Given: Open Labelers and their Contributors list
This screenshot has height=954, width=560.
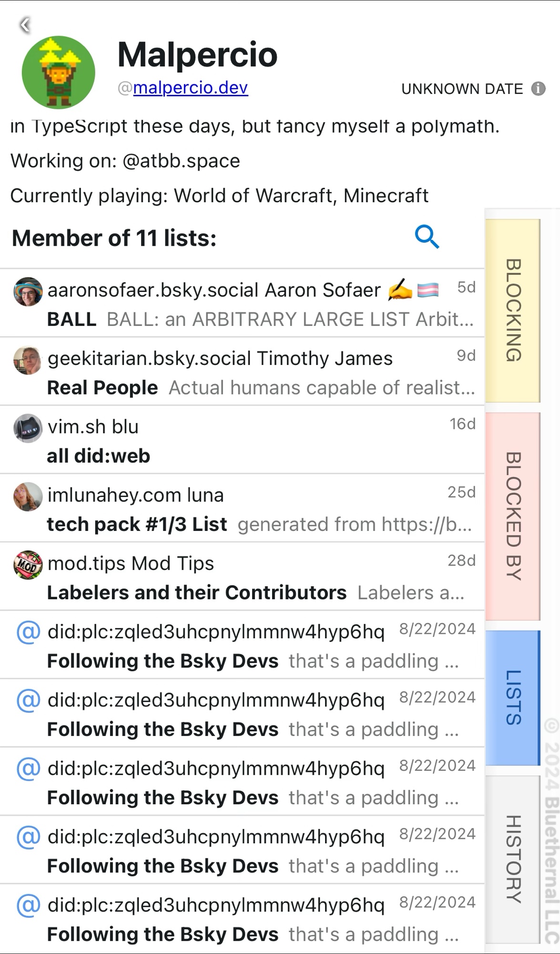Looking at the screenshot, I should tap(196, 592).
